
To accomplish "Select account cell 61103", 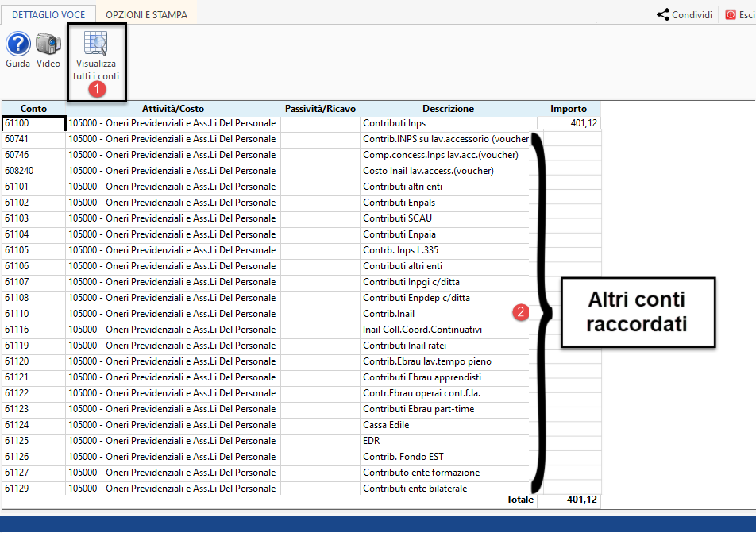I will [x=33, y=218].
